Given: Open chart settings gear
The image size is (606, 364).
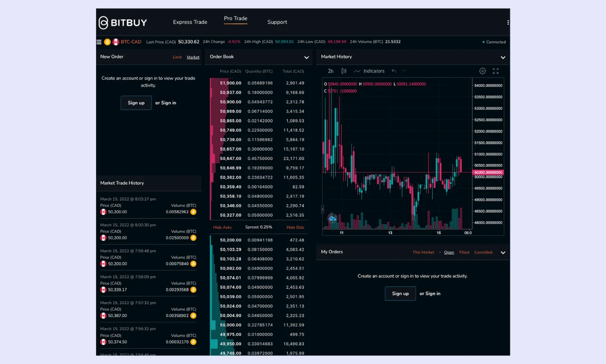Looking at the screenshot, I should pos(482,71).
